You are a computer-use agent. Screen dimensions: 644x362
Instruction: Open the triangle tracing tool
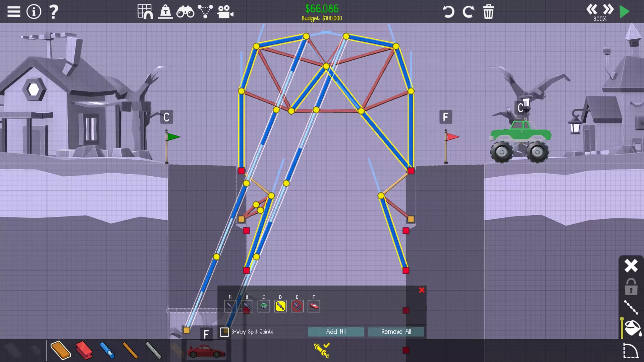pyautogui.click(x=205, y=12)
